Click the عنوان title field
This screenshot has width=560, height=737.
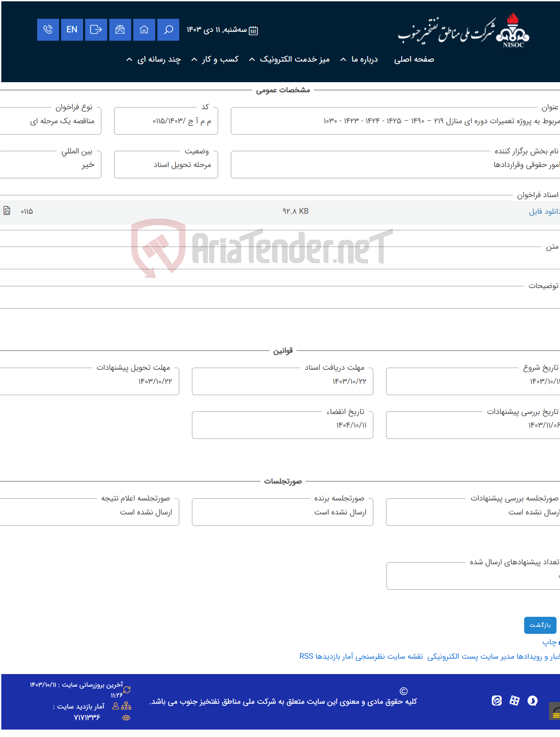(395, 121)
